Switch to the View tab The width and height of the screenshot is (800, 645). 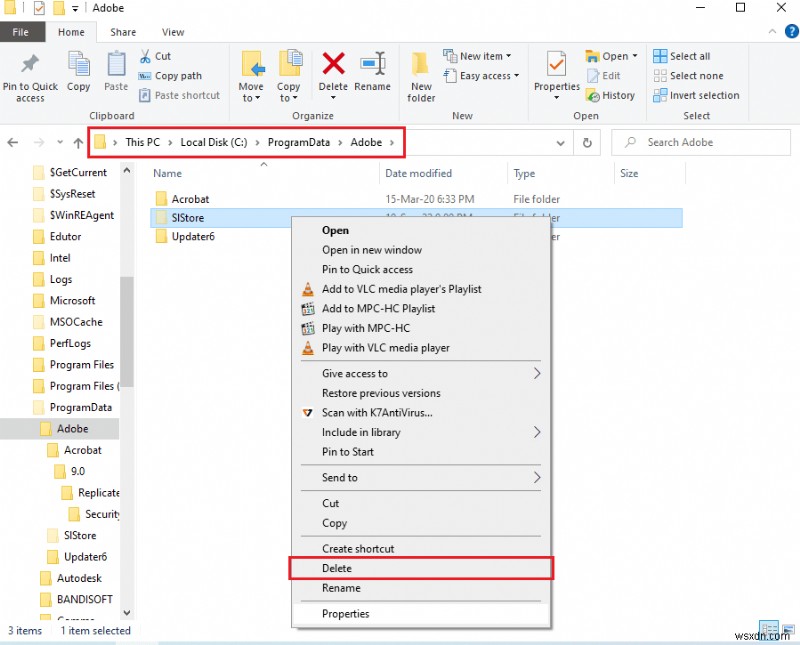click(x=173, y=31)
